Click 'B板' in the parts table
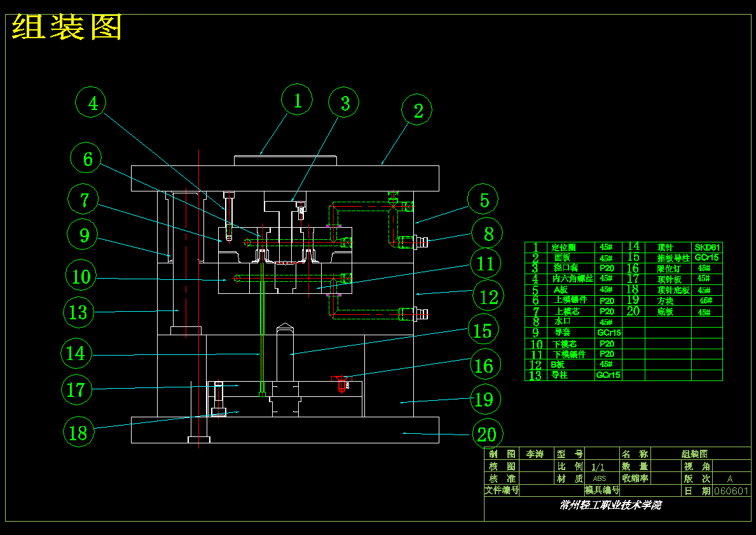This screenshot has height=535, width=756. 558,365
